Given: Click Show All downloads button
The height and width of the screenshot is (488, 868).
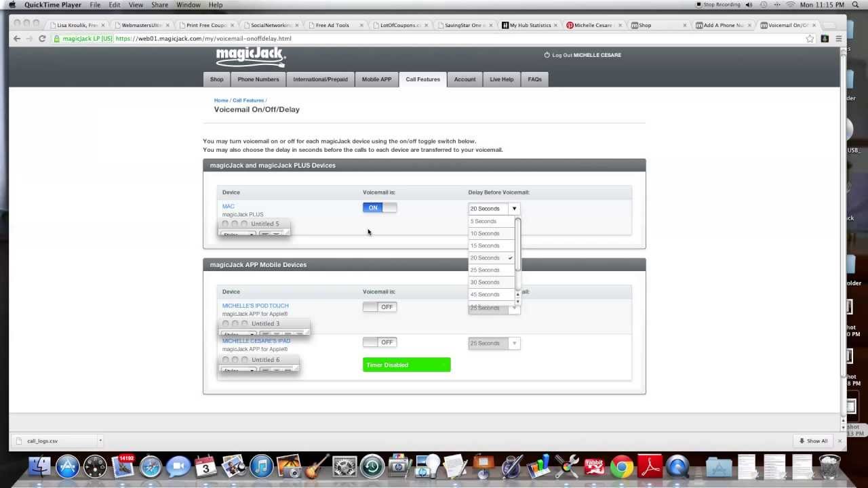Looking at the screenshot, I should (x=813, y=441).
